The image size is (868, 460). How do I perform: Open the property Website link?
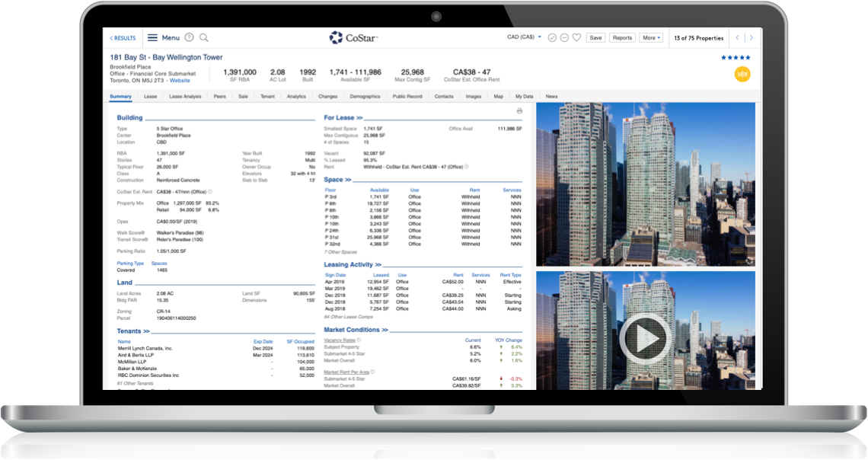tap(180, 80)
